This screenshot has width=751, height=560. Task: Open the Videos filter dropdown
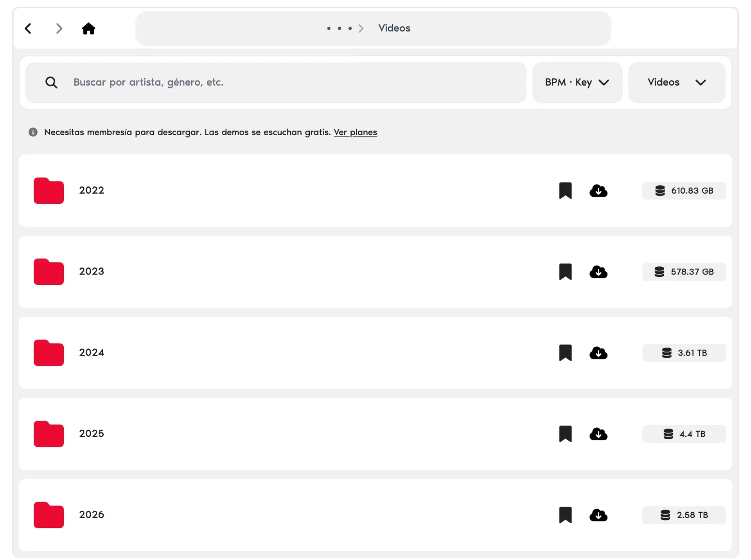[x=677, y=83]
